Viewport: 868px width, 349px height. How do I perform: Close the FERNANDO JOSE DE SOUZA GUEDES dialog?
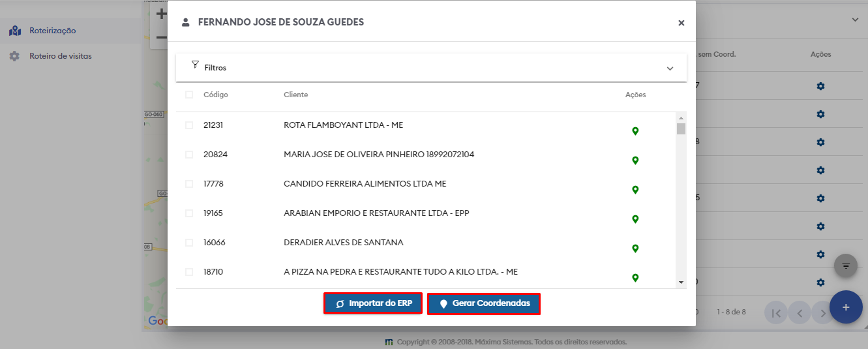coord(681,23)
